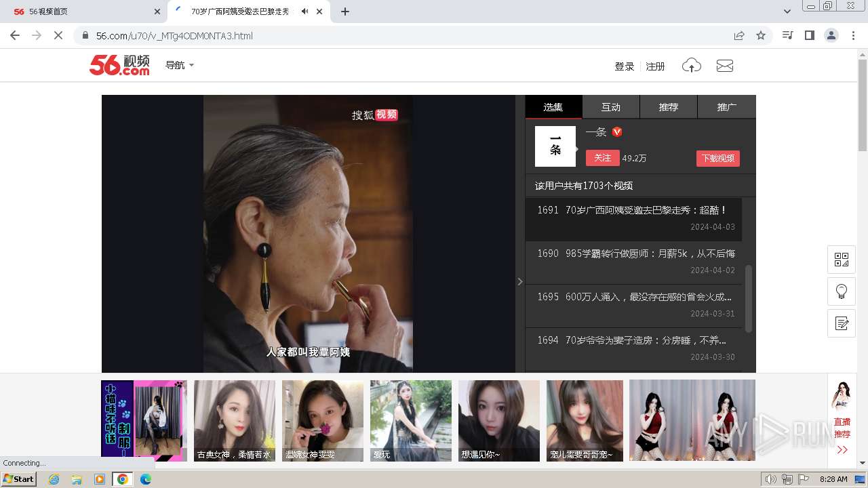The height and width of the screenshot is (488, 868).
Task: Switch to the 选集 tab
Action: point(553,107)
